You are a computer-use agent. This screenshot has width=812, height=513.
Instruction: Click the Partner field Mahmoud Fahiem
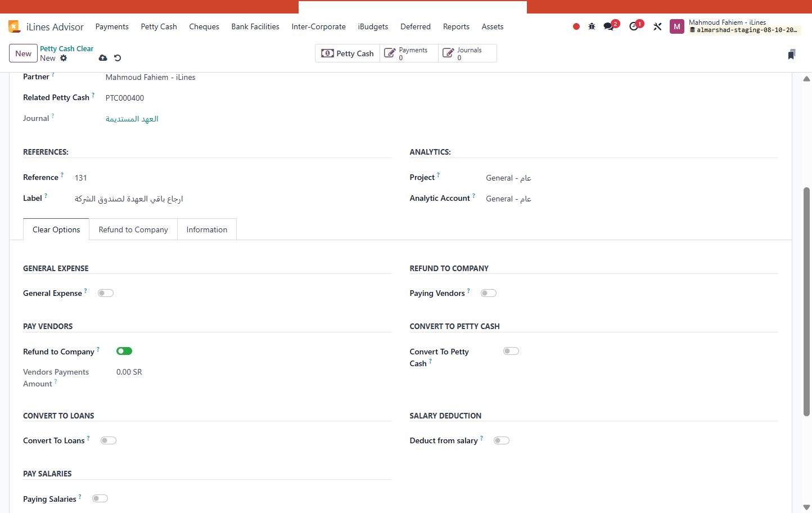[x=150, y=77]
